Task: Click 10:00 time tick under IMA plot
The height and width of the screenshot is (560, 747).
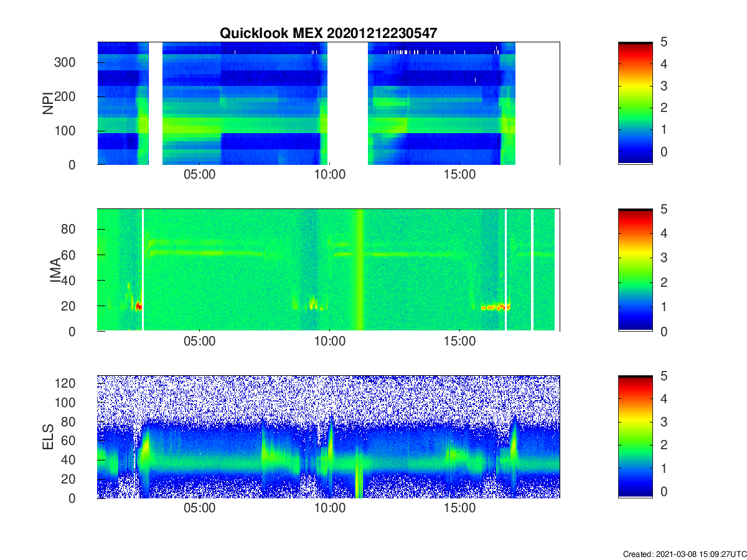Action: pyautogui.click(x=329, y=342)
